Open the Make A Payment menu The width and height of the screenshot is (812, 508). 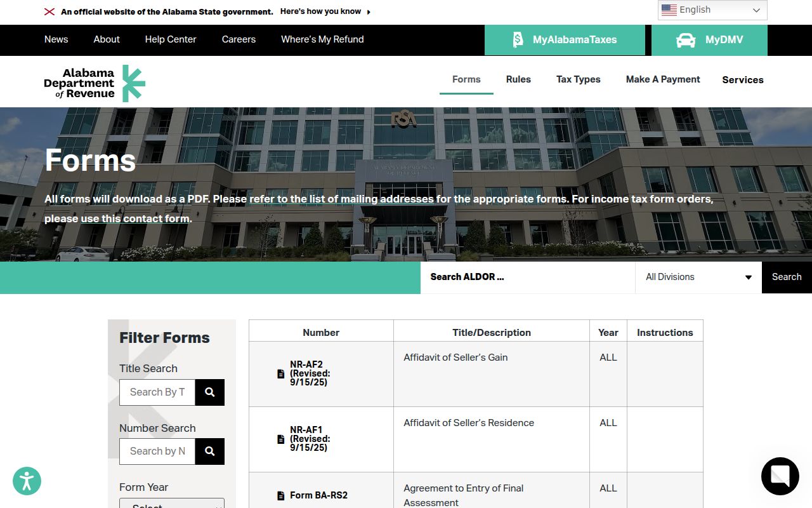(663, 79)
